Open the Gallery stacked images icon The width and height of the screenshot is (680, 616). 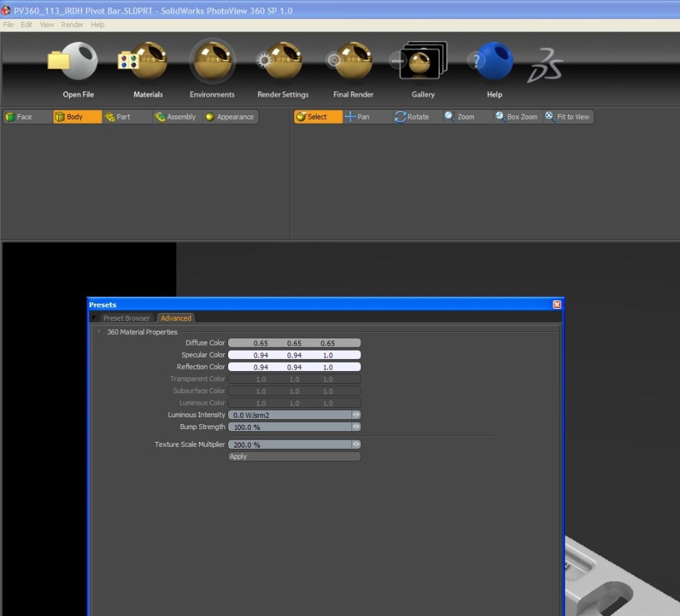click(x=420, y=61)
